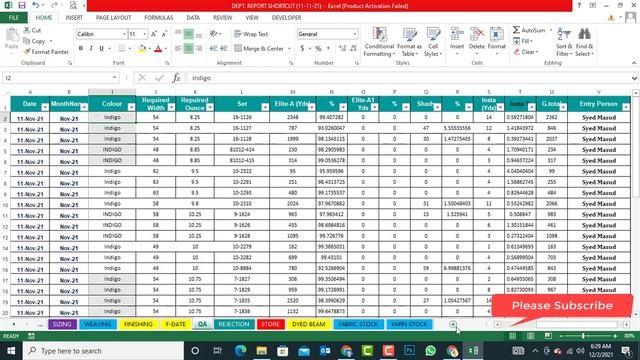
Task: Toggle center horizontal alignment
Action: coord(189,49)
